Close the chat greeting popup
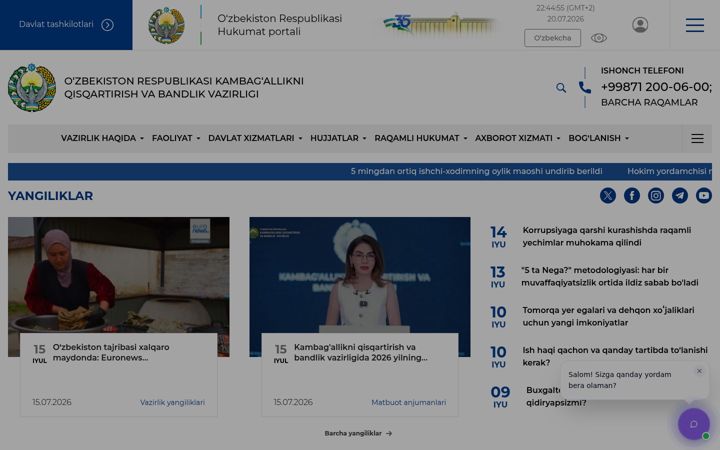This screenshot has width=720, height=450. 699,371
